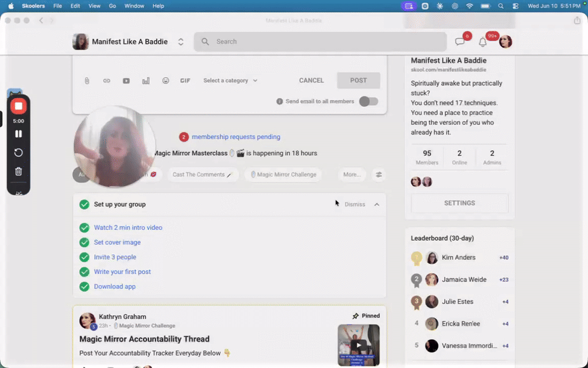Click the Set cover image link
The height and width of the screenshot is (368, 588).
tap(117, 242)
